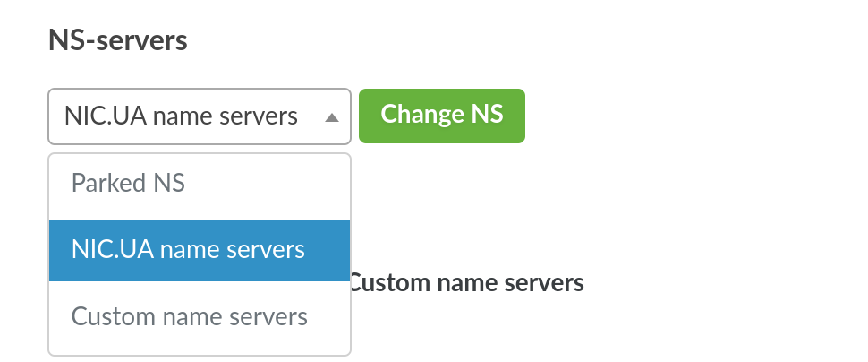This screenshot has height=362, width=868.
Task: Open the first option, Parked NS
Action: point(129,184)
